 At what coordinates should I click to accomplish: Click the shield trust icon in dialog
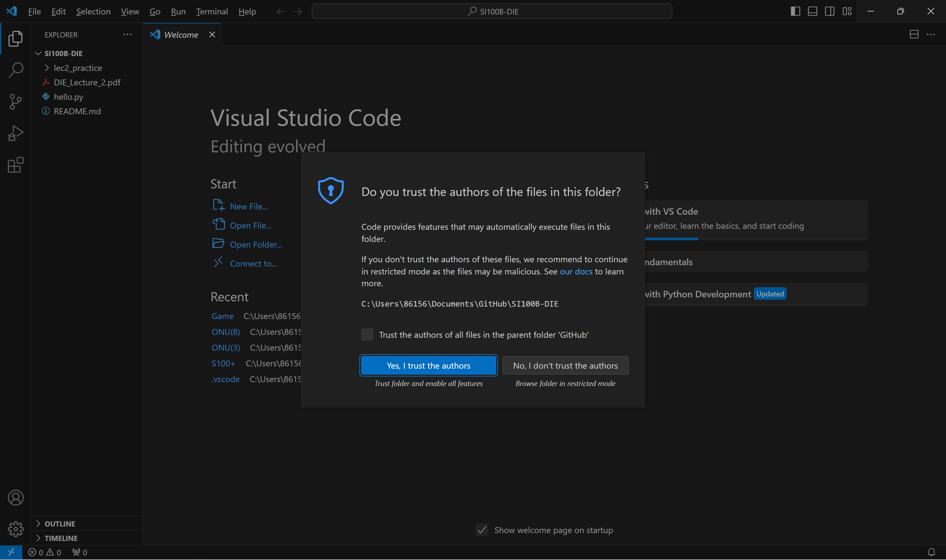pos(331,191)
